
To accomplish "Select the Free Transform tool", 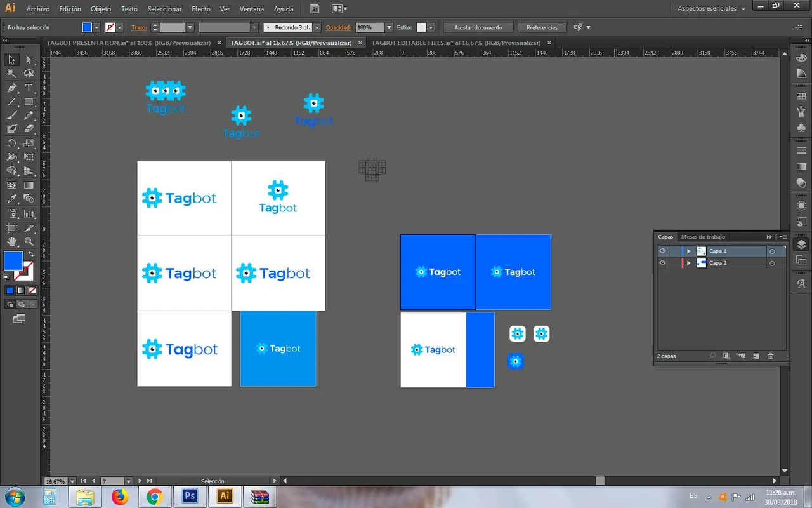I will point(29,157).
